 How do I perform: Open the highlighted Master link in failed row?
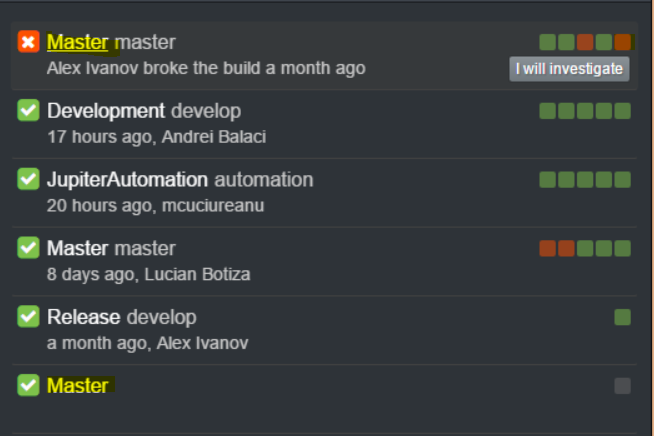coord(77,42)
